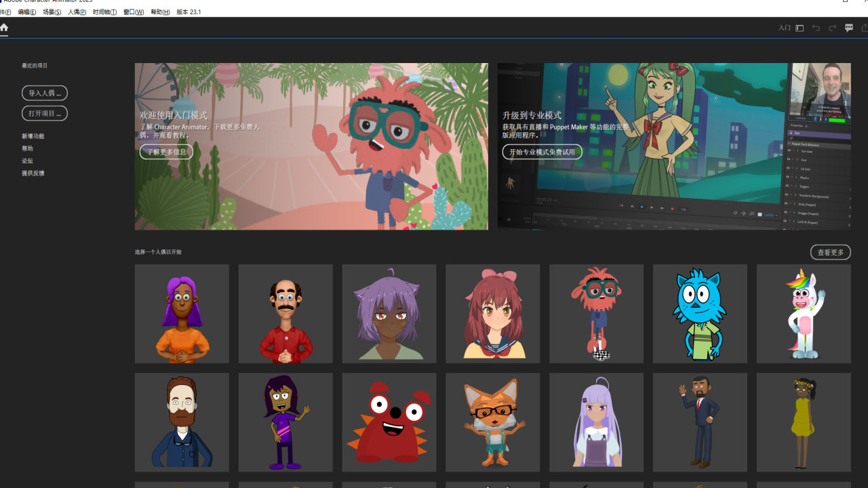The height and width of the screenshot is (488, 868).
Task: Click the Home icon in the top-left corner
Action: coord(4,28)
